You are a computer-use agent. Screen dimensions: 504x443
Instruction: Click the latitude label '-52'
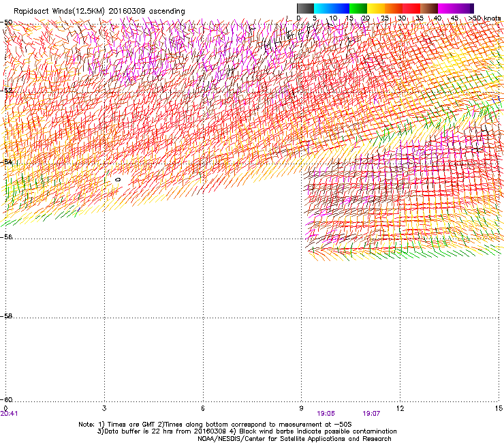pyautogui.click(x=6, y=91)
